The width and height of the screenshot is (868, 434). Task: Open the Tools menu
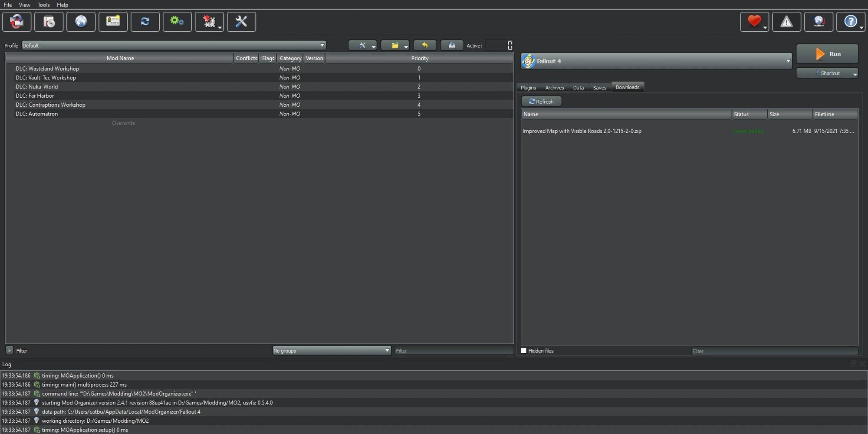point(43,5)
